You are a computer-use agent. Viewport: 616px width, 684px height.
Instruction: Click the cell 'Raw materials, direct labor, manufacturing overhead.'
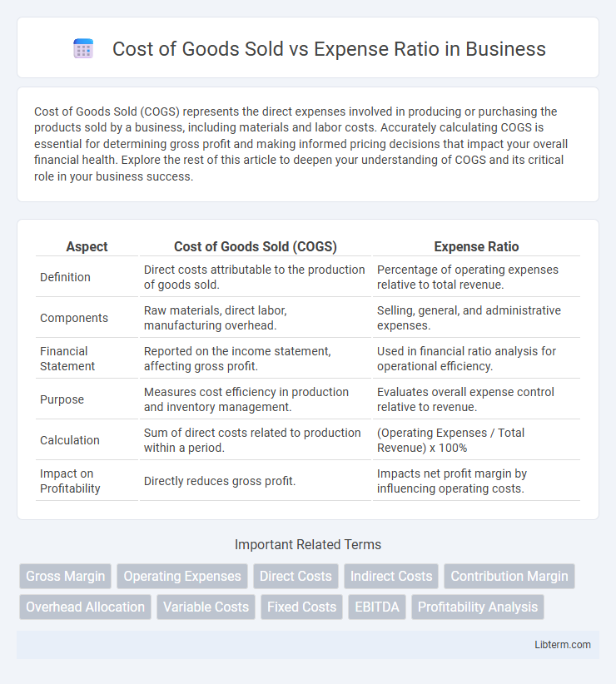[x=255, y=318]
